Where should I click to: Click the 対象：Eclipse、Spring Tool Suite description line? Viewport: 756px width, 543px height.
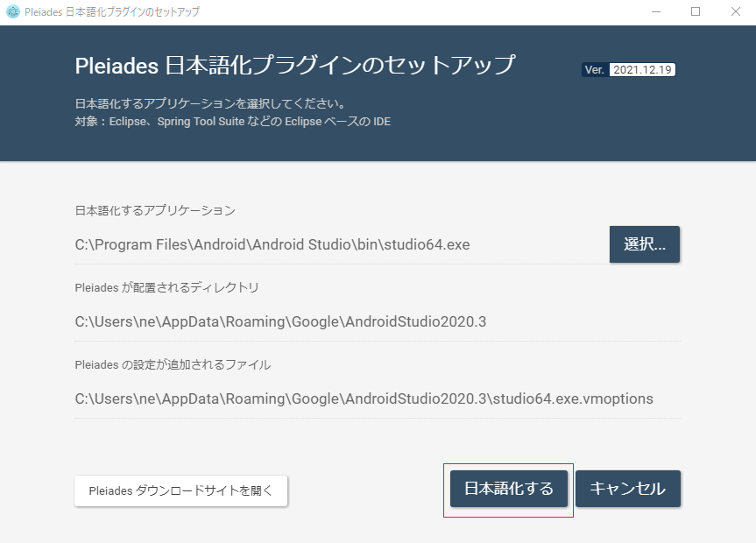(232, 122)
